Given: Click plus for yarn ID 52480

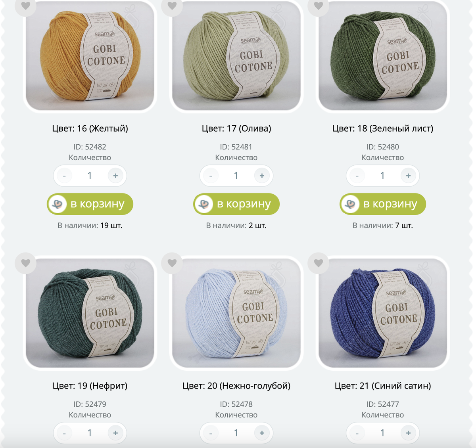Looking at the screenshot, I should pos(408,176).
